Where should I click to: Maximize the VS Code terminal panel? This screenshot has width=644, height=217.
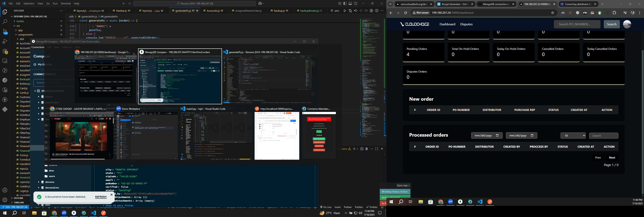(x=377, y=149)
